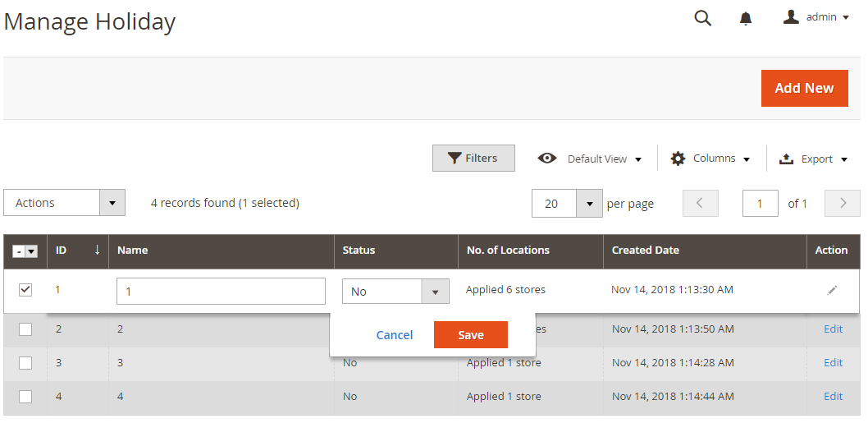Select the checkbox for row 2
Image resolution: width=868 pixels, height=423 pixels.
point(25,329)
